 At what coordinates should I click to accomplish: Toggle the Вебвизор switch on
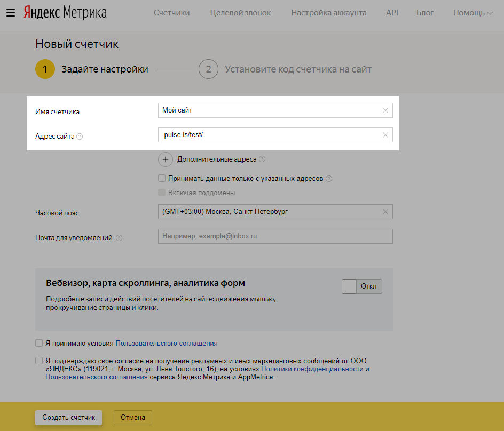point(362,286)
